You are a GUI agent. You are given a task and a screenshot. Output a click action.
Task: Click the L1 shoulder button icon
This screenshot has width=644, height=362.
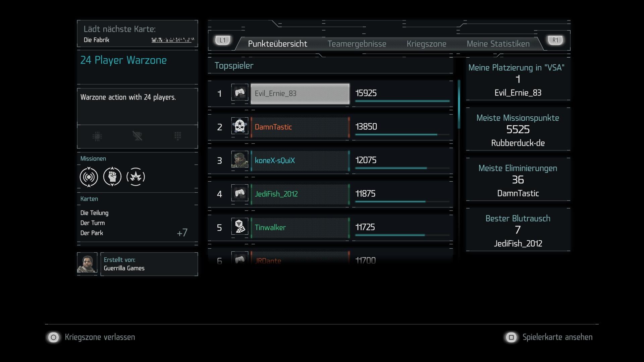(x=223, y=41)
